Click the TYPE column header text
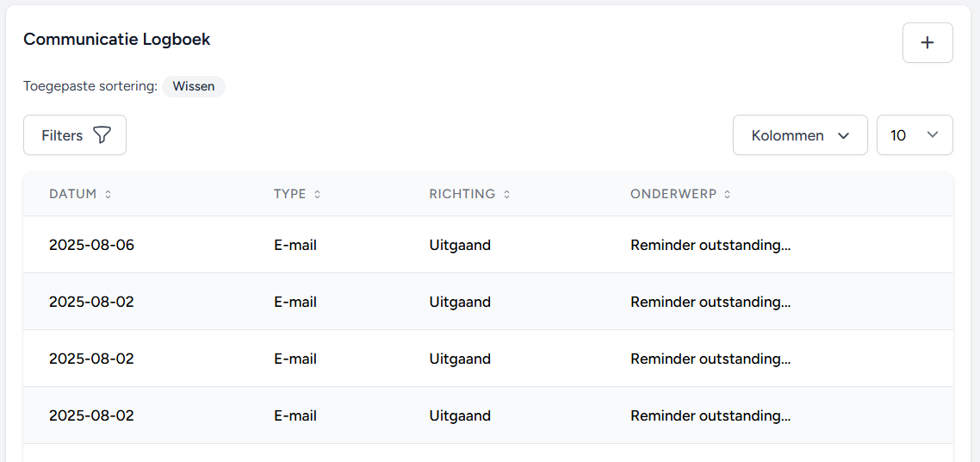The height and width of the screenshot is (462, 980). (x=289, y=195)
